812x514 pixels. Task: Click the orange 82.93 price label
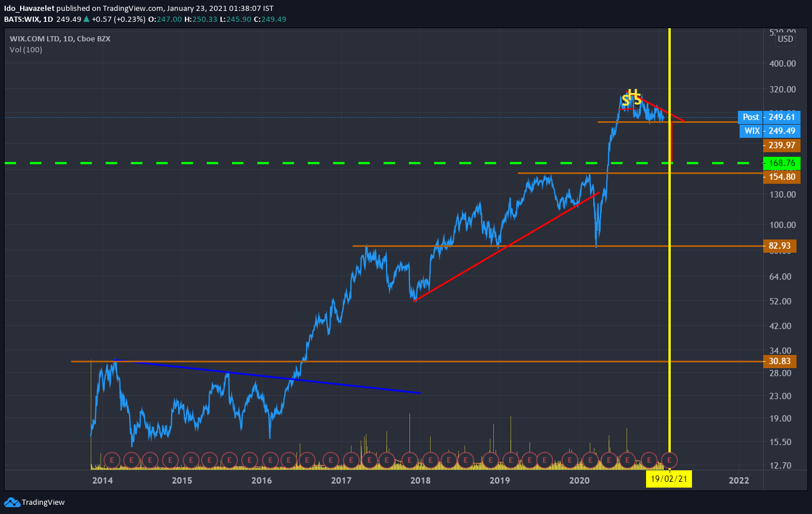coord(780,246)
